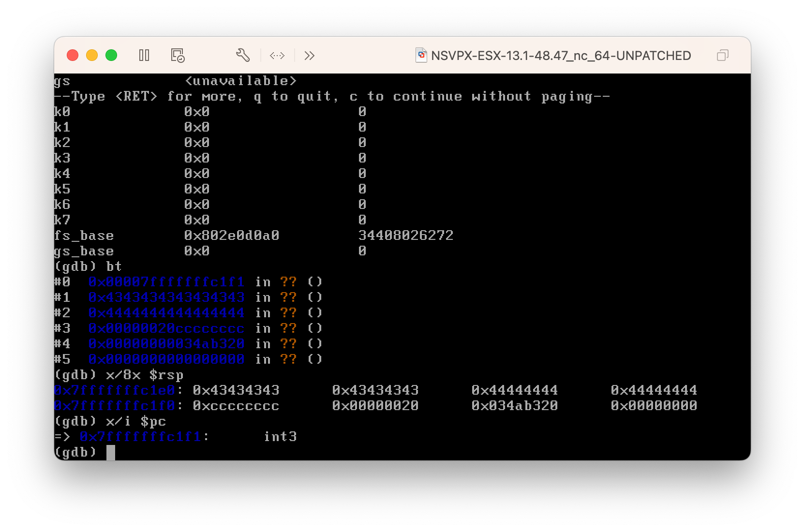Click current instruction address 0x7fffffffc1f1
This screenshot has width=805, height=532.
pyautogui.click(x=140, y=437)
